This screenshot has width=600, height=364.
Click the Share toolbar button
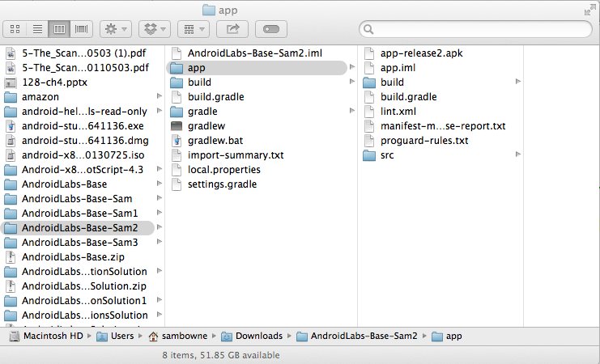[232, 29]
